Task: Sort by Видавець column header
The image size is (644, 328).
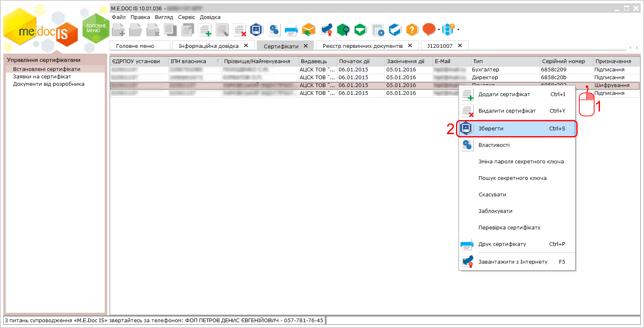Action: point(318,61)
